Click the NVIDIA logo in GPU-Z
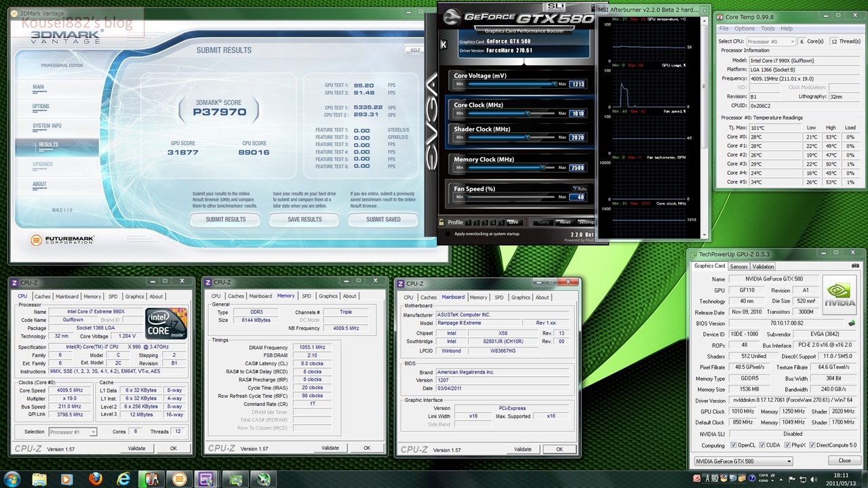Viewport: 868px width, 488px height. pyautogui.click(x=840, y=293)
